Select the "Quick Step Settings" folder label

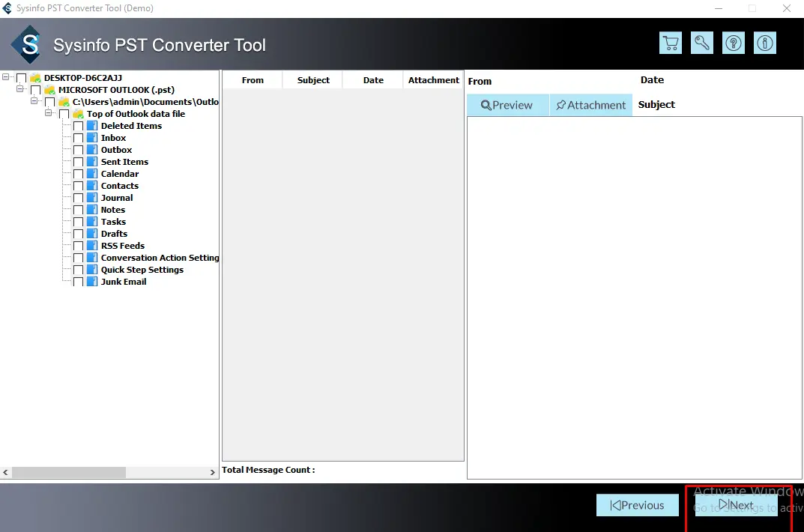[142, 270]
